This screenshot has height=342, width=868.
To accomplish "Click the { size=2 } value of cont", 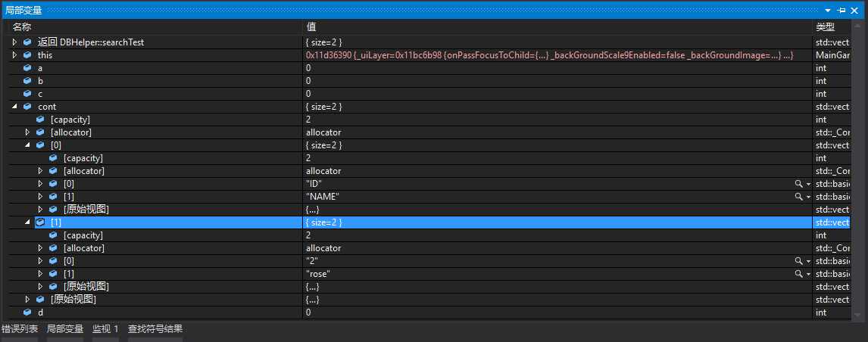I will [324, 107].
